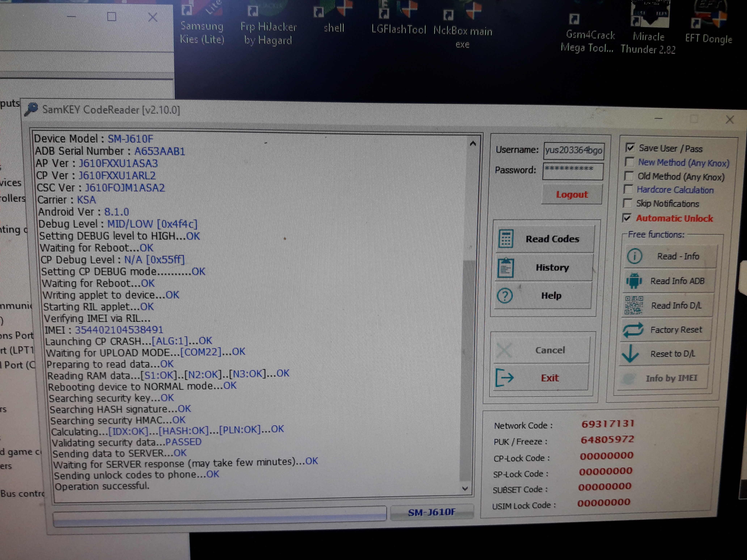This screenshot has height=560, width=747.
Task: Click the CP-Lock Code value
Action: click(607, 456)
